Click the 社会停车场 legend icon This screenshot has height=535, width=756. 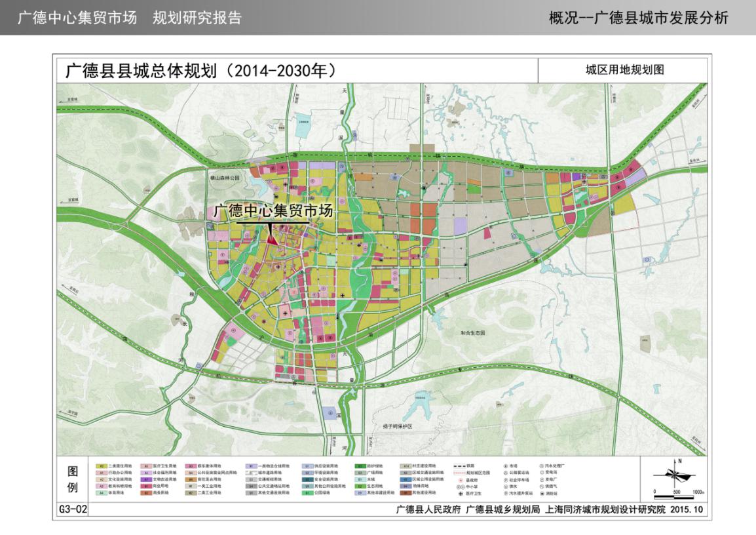tap(505, 479)
